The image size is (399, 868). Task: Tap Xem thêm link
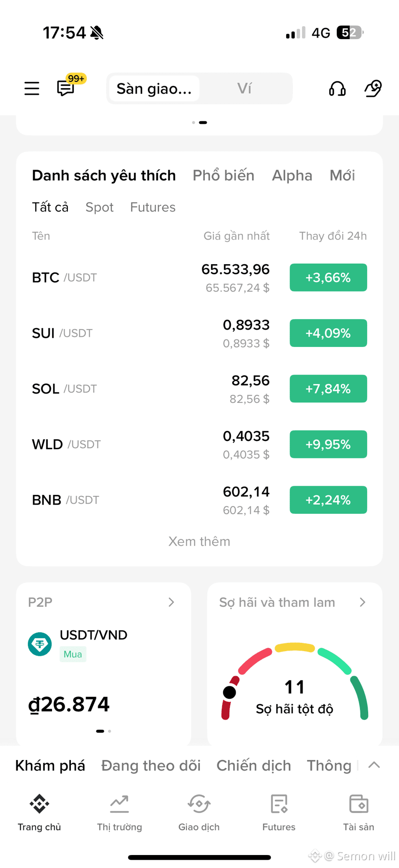(199, 541)
